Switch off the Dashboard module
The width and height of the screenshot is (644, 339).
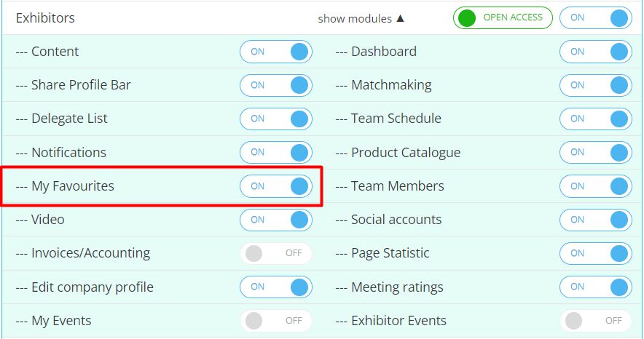[595, 52]
